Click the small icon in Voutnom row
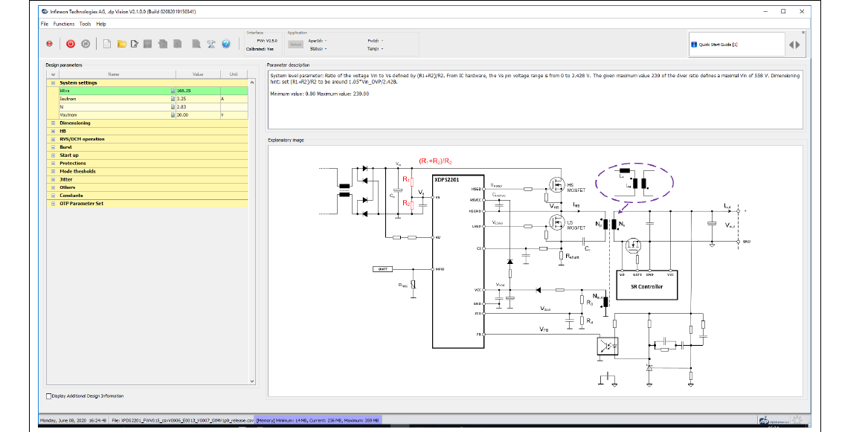 coord(173,115)
